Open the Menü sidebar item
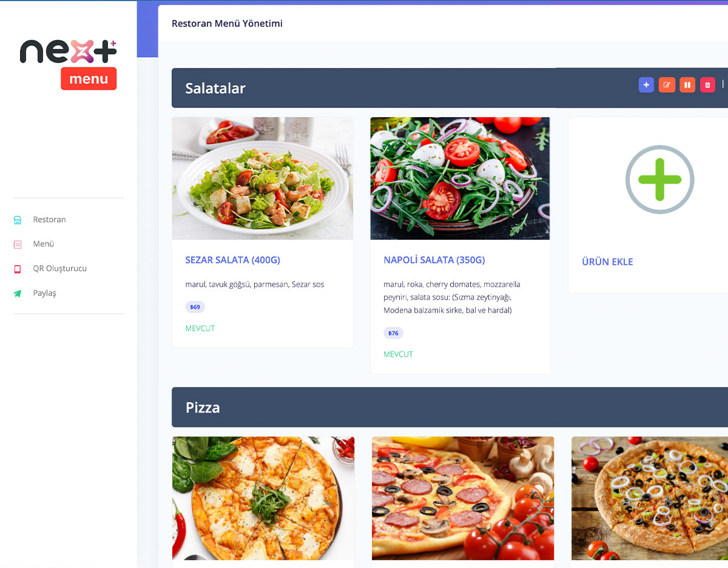The height and width of the screenshot is (568, 728). click(44, 244)
